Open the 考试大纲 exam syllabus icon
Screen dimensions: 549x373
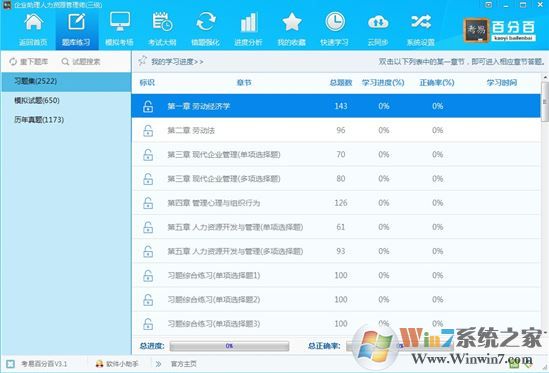coord(162,30)
